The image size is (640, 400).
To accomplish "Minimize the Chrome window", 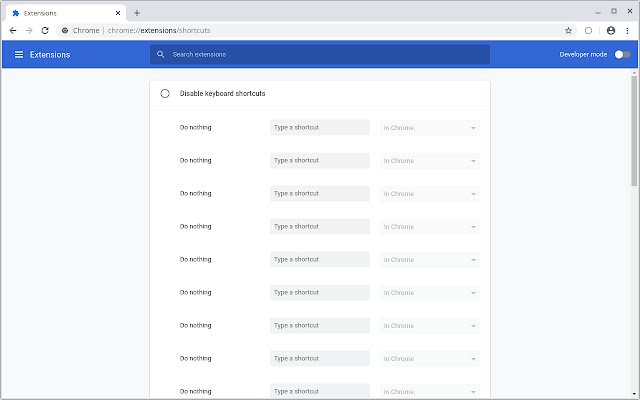I will (598, 12).
